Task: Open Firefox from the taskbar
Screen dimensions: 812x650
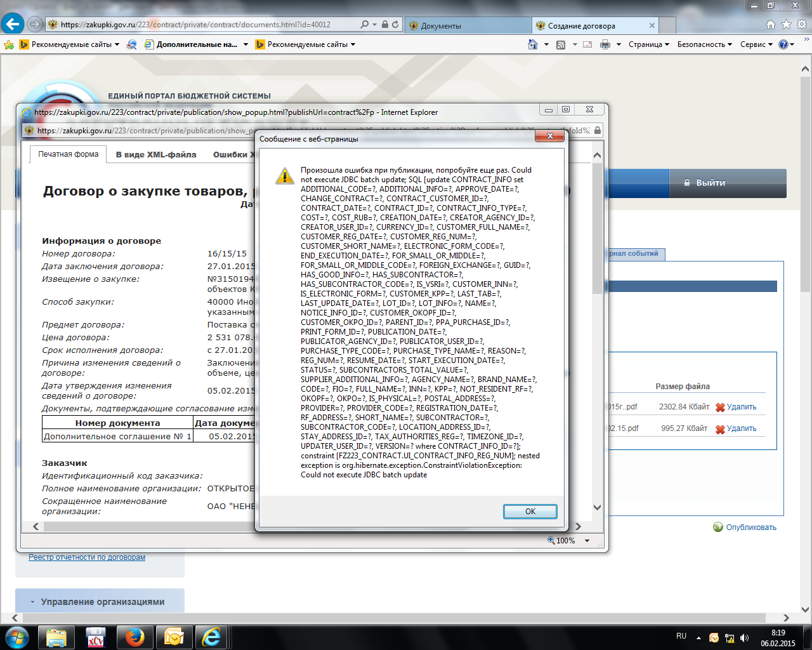Action: pos(134,637)
